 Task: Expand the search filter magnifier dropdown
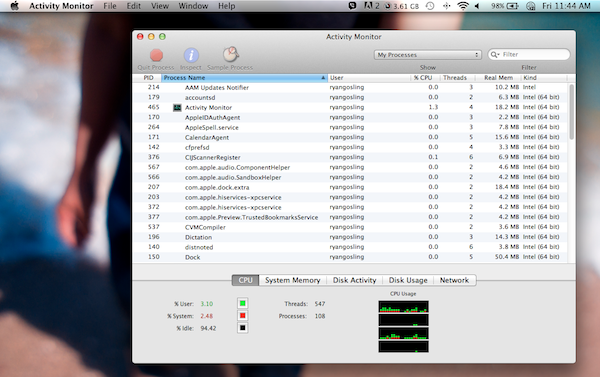[495, 55]
